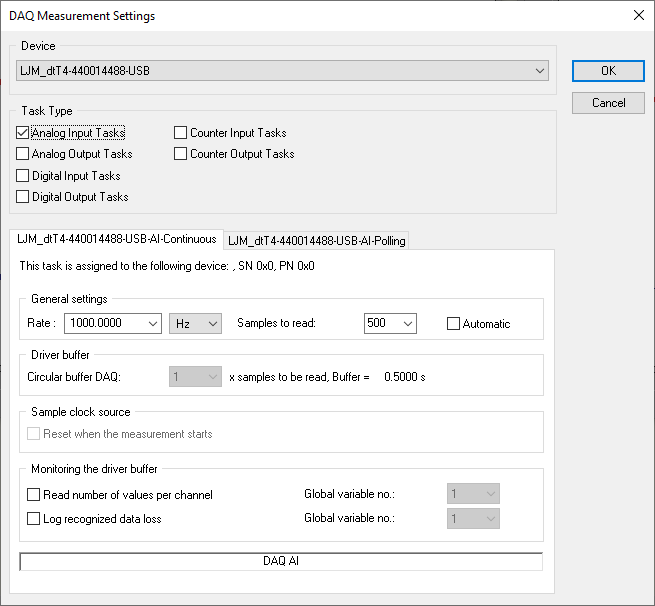Enable Read number of values per channel

click(x=34, y=495)
